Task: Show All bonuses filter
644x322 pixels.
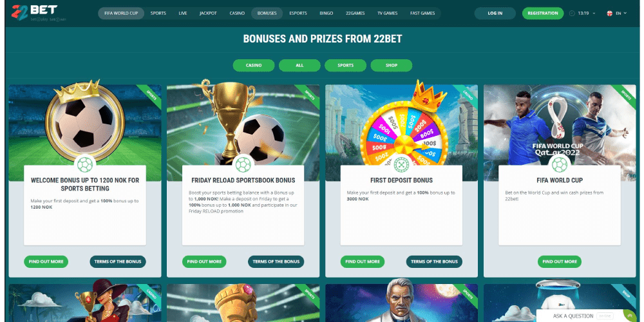Action: point(299,65)
